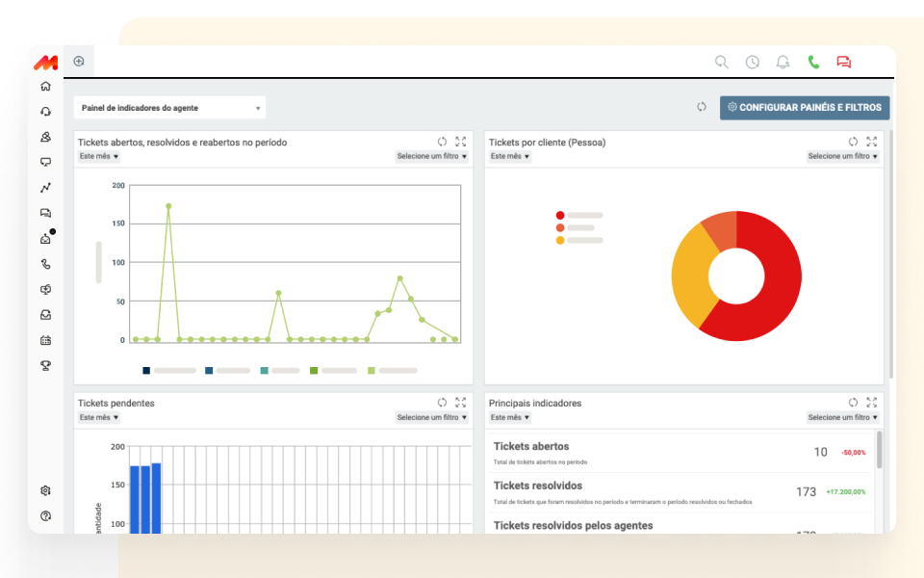
Task: Open the trophy icon in sidebar
Action: tap(45, 365)
